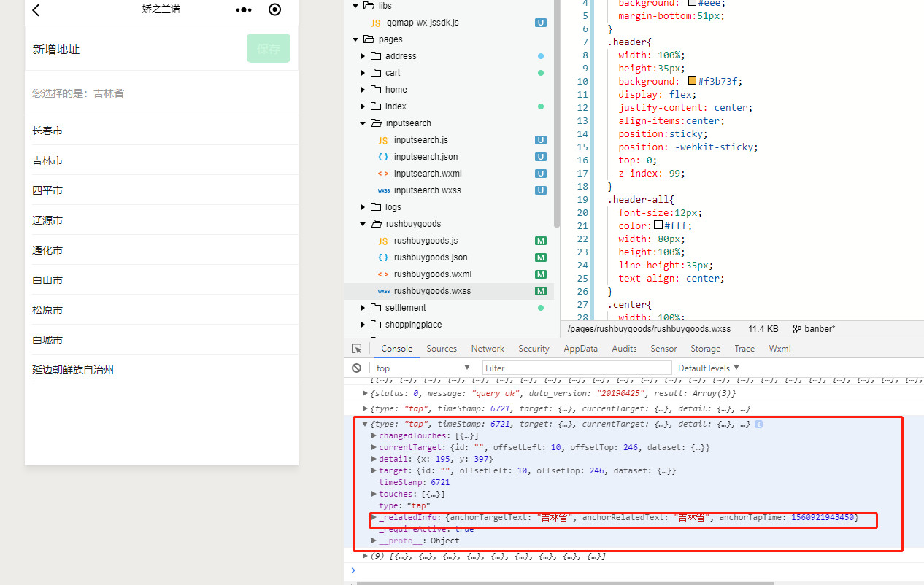
Task: Collapse the libs folder
Action: tap(355, 6)
